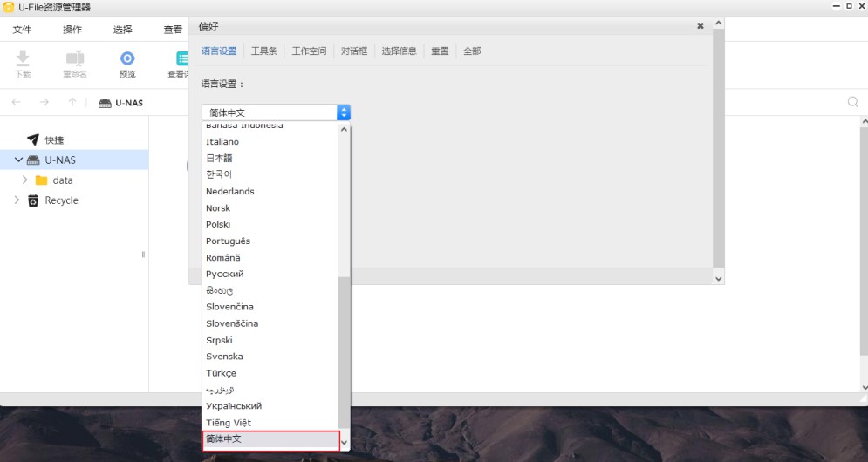Click the forward navigation arrow

[44, 102]
